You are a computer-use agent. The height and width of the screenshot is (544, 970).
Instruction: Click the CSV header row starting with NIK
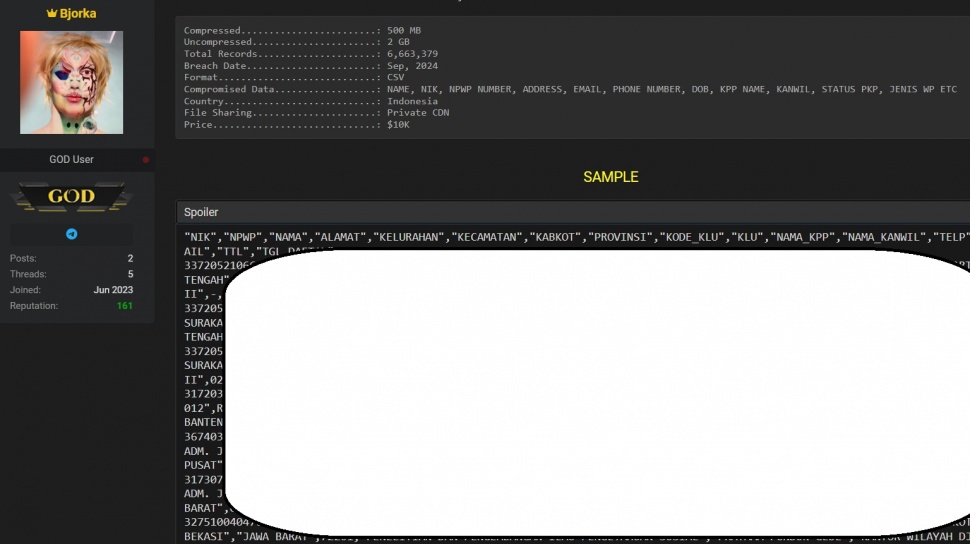[x=575, y=237]
